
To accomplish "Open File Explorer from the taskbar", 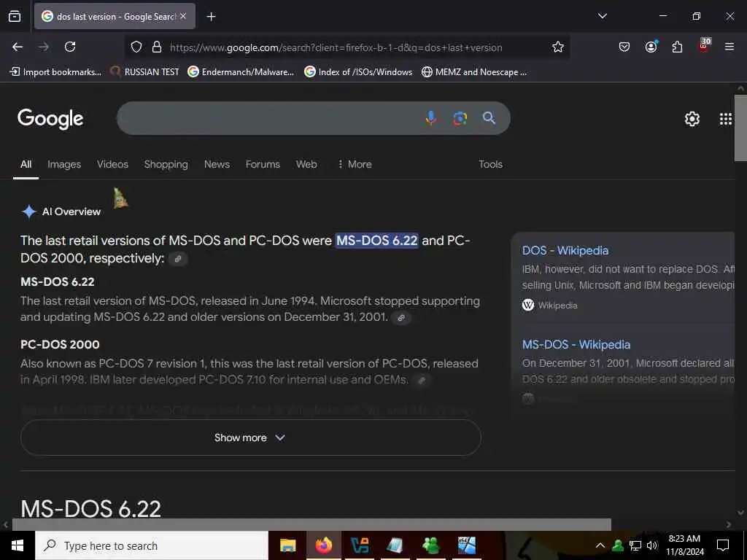I will (x=287, y=545).
